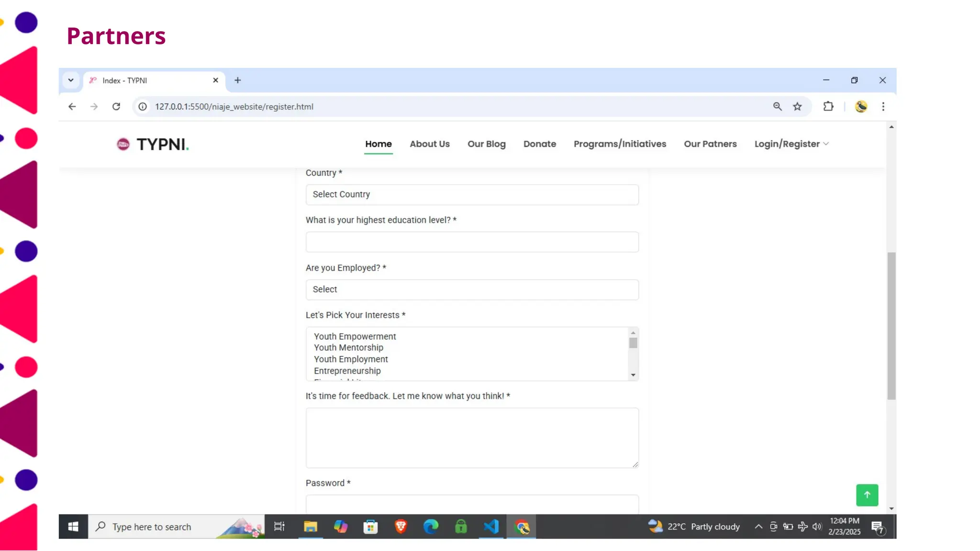Image resolution: width=980 pixels, height=551 pixels.
Task: Click the interests list scroll-down arrow
Action: tap(633, 375)
